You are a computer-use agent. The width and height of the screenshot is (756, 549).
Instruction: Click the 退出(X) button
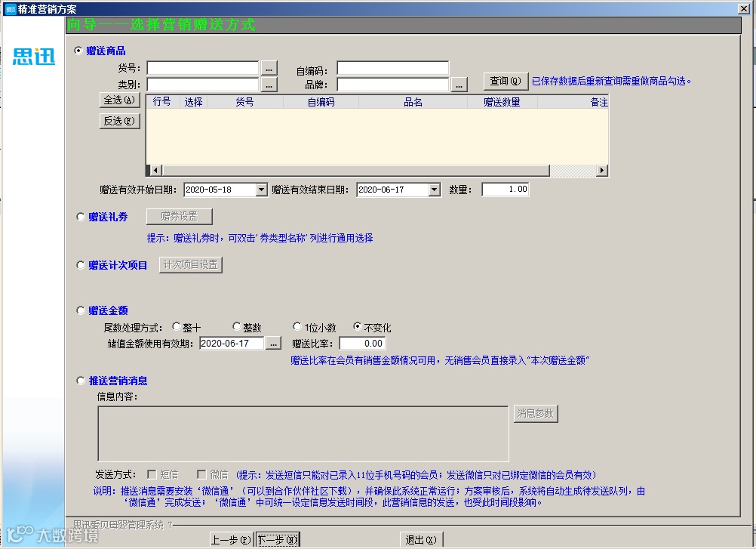[x=422, y=540]
